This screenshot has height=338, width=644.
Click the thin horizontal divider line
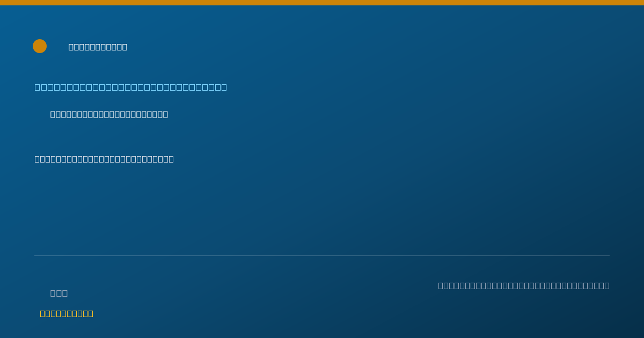point(322,255)
